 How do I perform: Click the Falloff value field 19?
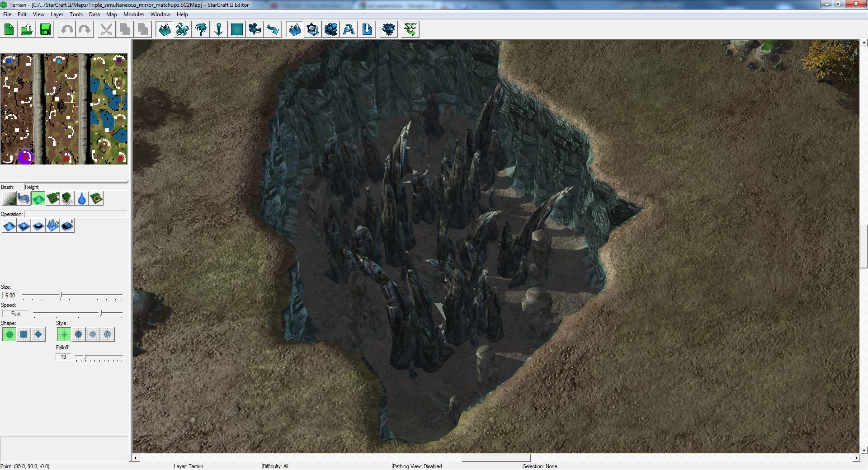pyautogui.click(x=63, y=357)
